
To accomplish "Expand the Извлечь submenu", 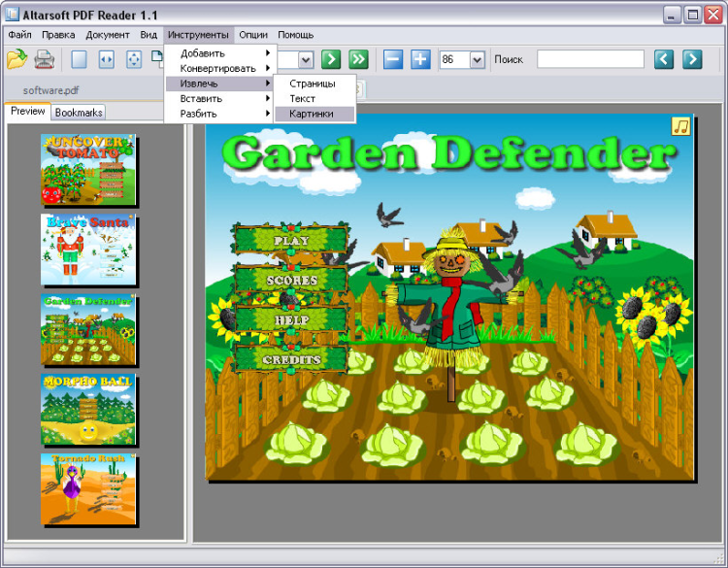I will (219, 84).
